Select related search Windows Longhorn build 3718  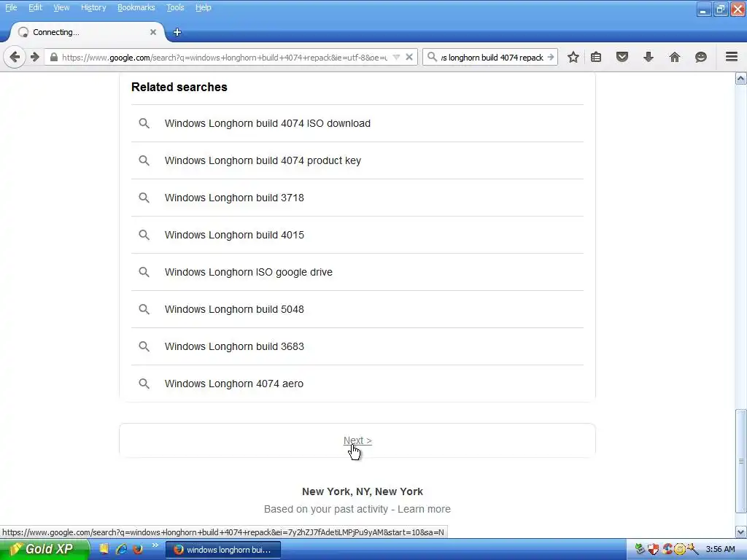pos(357,198)
